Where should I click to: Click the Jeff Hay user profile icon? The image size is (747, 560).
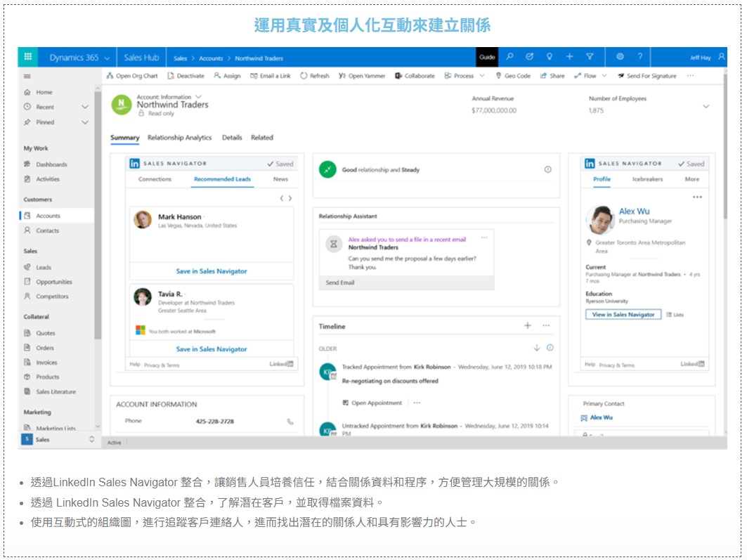tap(721, 57)
